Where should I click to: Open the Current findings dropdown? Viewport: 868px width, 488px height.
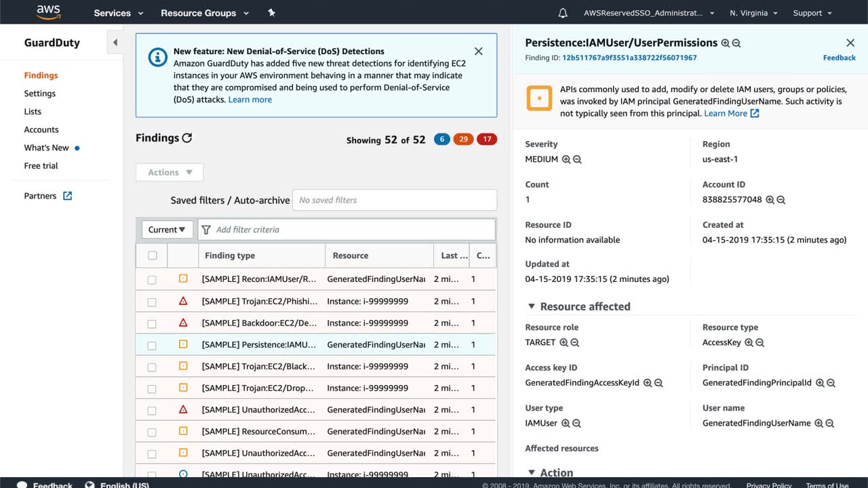[167, 230]
